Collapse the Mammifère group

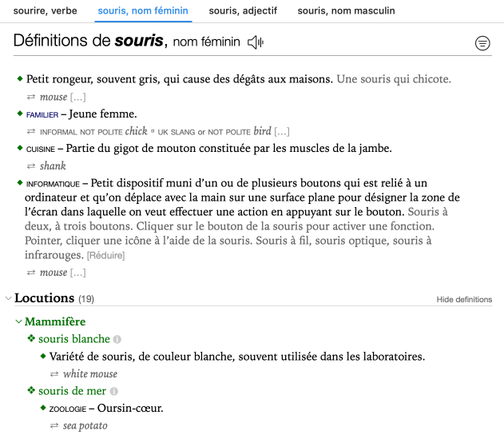(18, 322)
